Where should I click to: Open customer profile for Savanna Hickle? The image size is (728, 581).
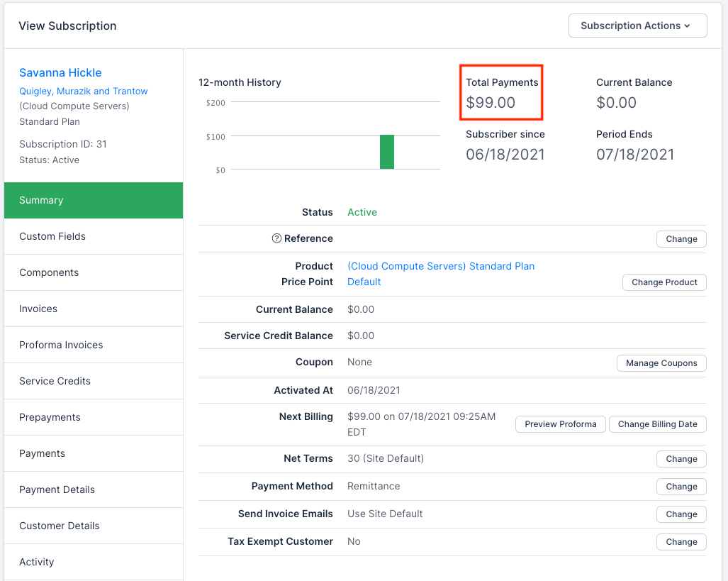(60, 72)
